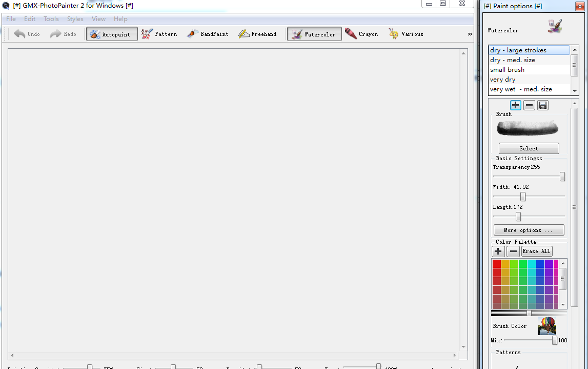Select 'very wet - med. size' preset
The width and height of the screenshot is (588, 369).
point(529,89)
